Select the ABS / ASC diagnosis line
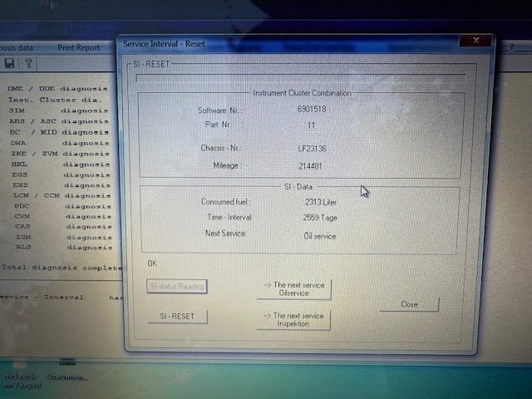This screenshot has width=532, height=399. 58,121
